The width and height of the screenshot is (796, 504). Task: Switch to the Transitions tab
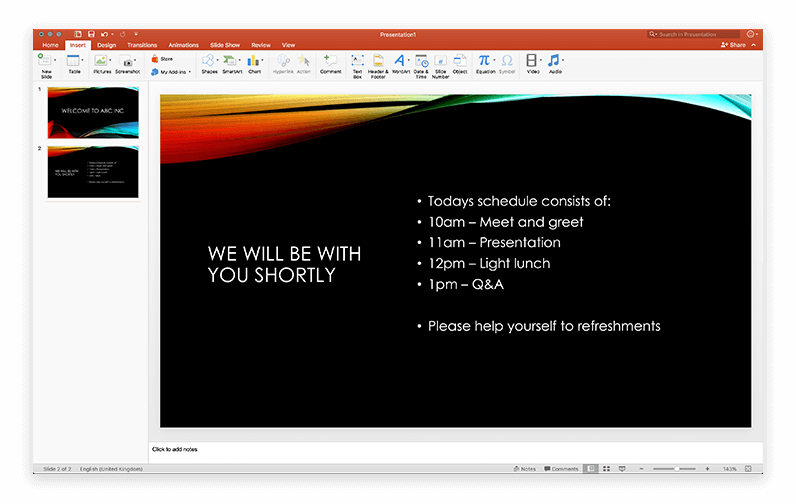click(142, 45)
